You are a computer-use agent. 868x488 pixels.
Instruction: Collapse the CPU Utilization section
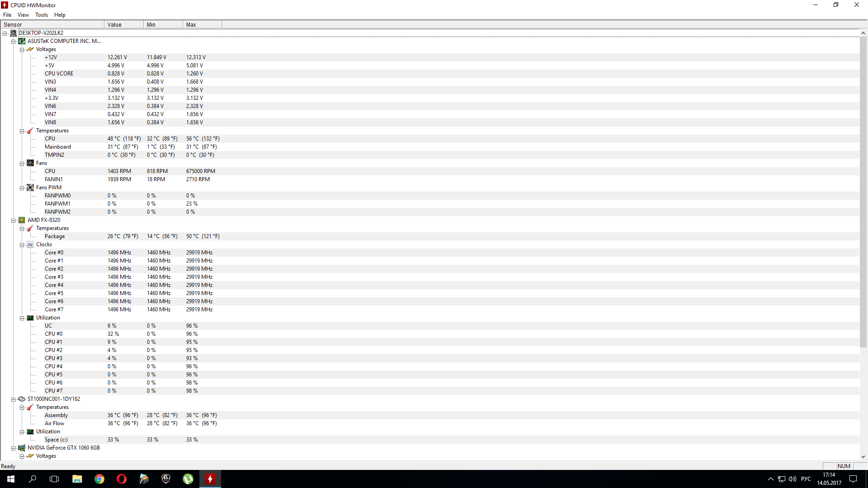pyautogui.click(x=22, y=318)
